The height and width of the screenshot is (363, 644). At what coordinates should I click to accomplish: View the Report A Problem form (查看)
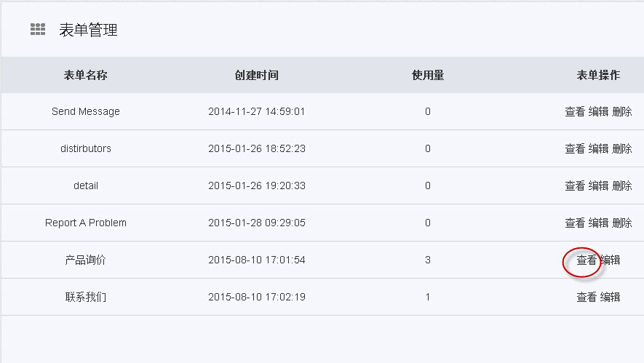[575, 223]
